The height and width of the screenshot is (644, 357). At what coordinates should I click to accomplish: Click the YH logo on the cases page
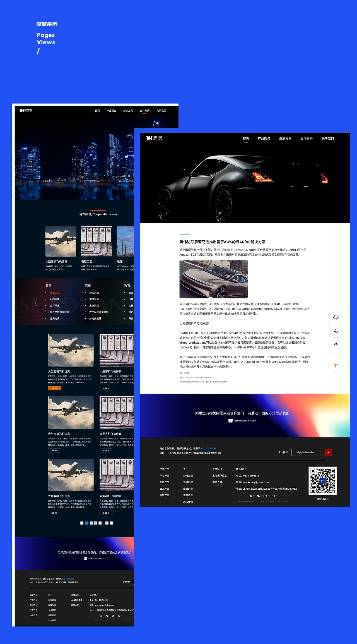(x=26, y=111)
